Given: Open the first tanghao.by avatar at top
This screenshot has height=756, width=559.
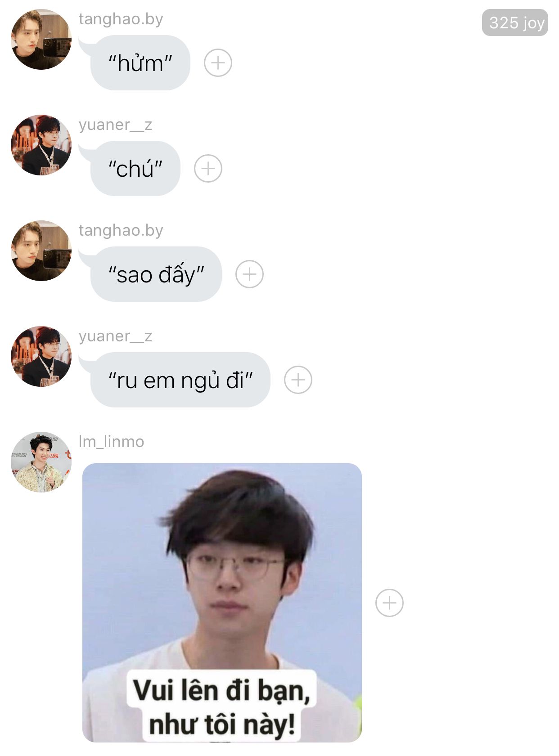Looking at the screenshot, I should [41, 39].
